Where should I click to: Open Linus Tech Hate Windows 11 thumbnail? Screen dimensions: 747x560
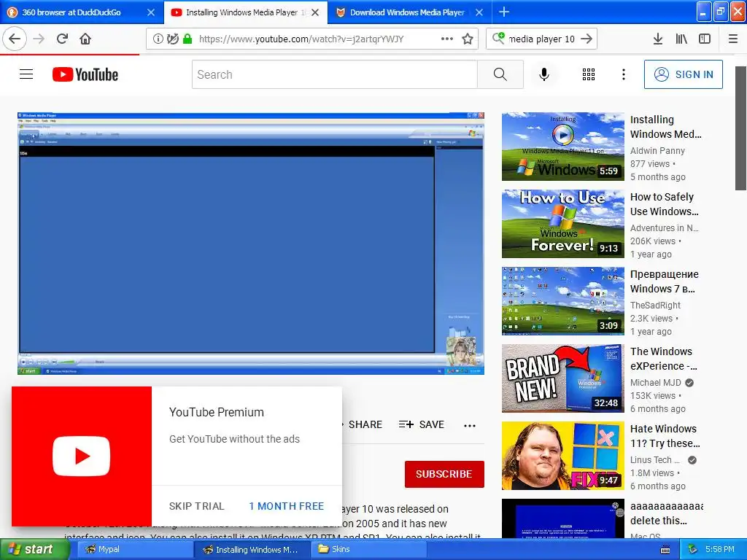563,456
